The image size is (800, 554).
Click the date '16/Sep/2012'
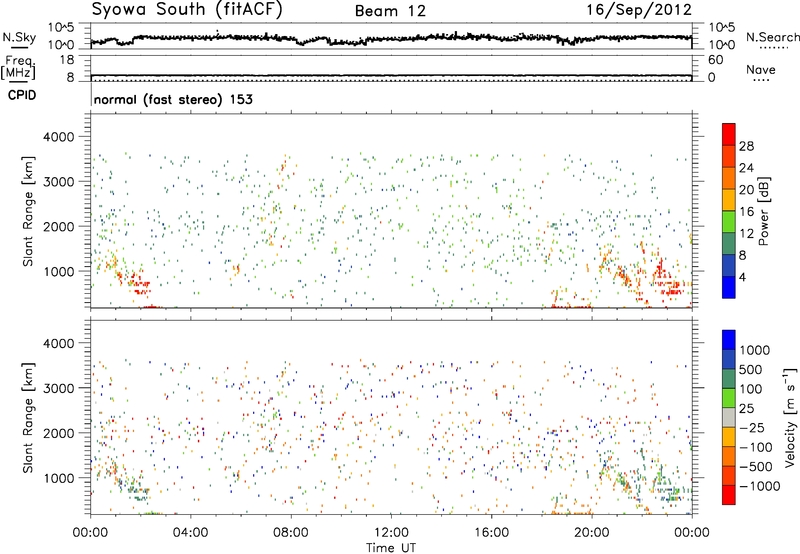(x=639, y=9)
